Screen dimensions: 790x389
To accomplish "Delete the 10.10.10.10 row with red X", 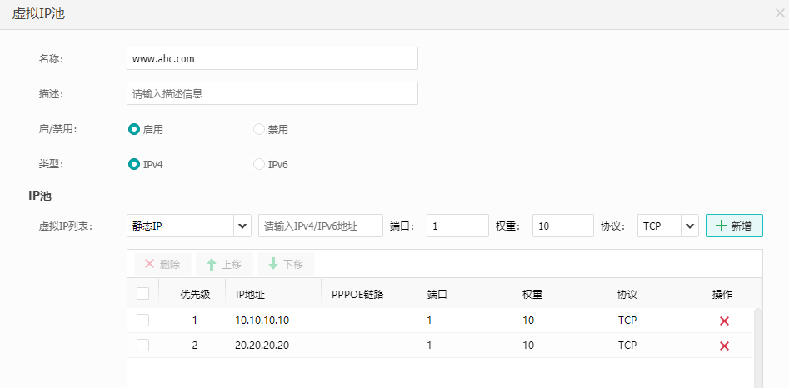I will click(x=725, y=321).
